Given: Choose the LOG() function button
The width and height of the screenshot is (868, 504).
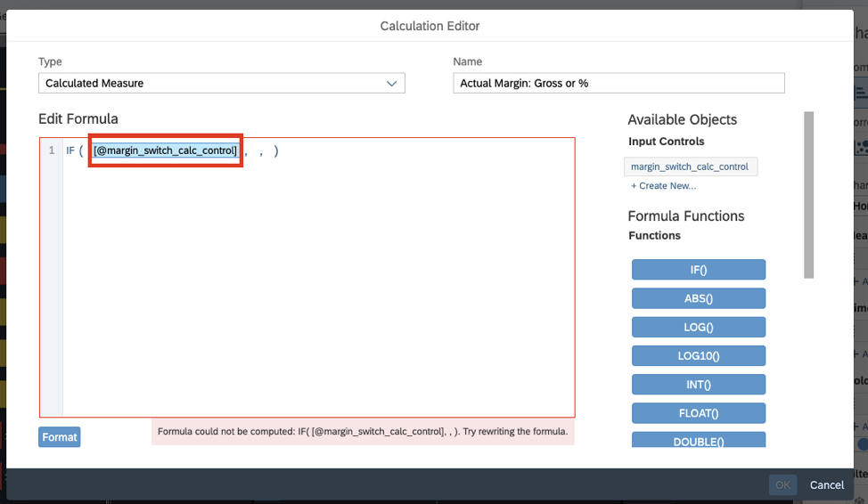Looking at the screenshot, I should coord(698,327).
